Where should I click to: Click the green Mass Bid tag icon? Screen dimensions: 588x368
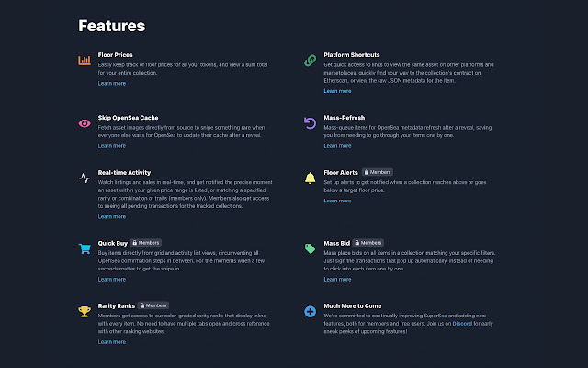311,248
